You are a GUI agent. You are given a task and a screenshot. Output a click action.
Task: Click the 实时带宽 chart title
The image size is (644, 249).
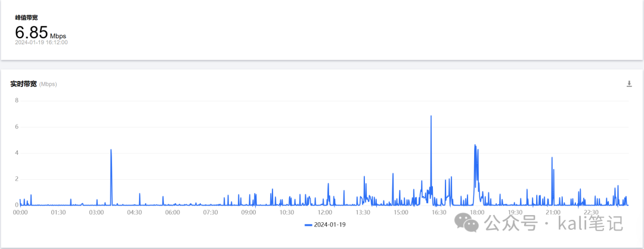pos(23,84)
